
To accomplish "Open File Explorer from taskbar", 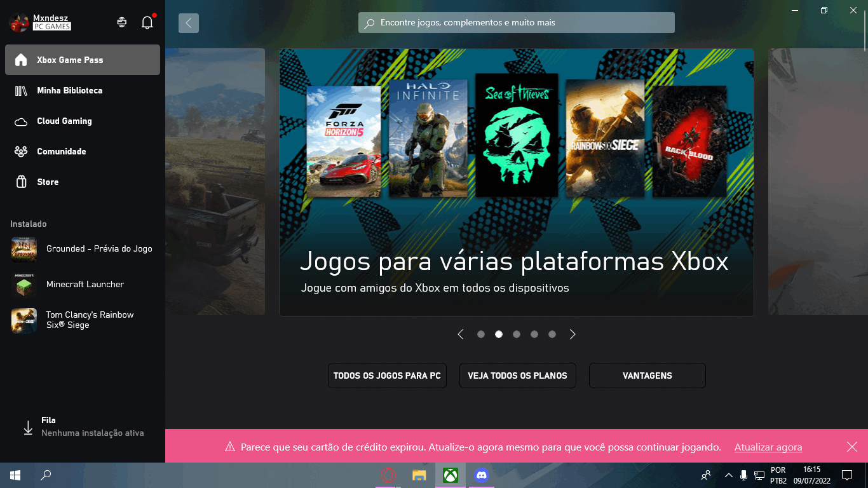I will pos(419,475).
